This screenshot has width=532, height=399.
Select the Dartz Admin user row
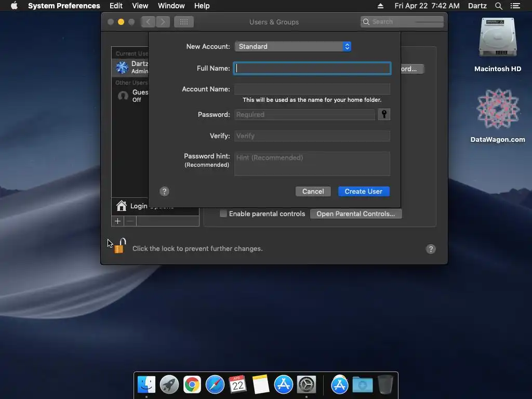(130, 67)
